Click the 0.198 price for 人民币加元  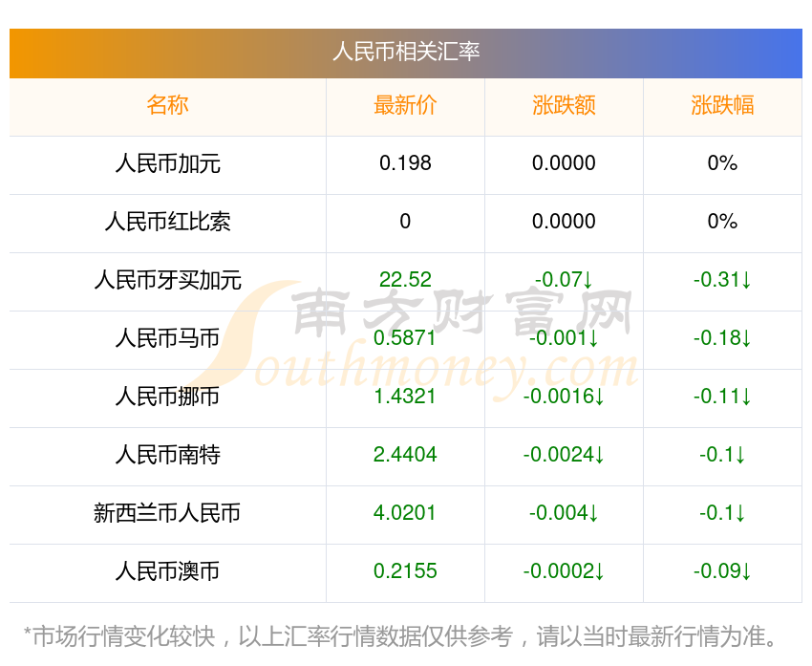click(x=405, y=163)
